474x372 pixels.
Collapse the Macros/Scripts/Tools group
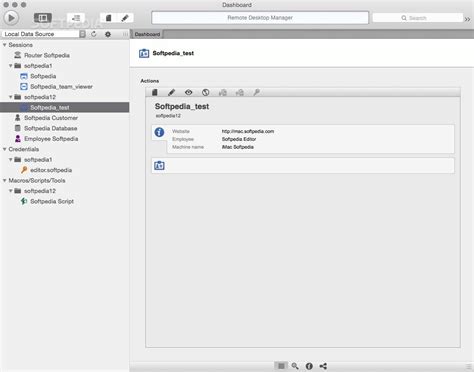5,180
